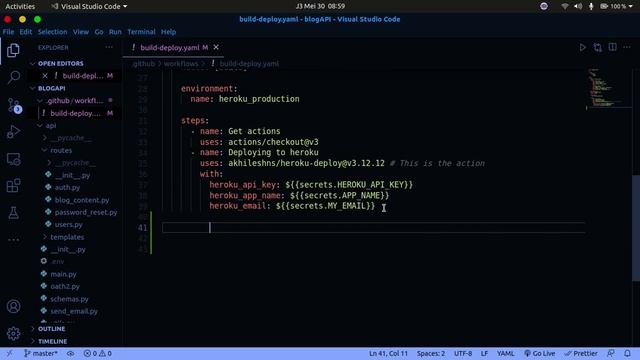This screenshot has width=640, height=360.
Task: Open the Explorer view icon
Action: 13,51
